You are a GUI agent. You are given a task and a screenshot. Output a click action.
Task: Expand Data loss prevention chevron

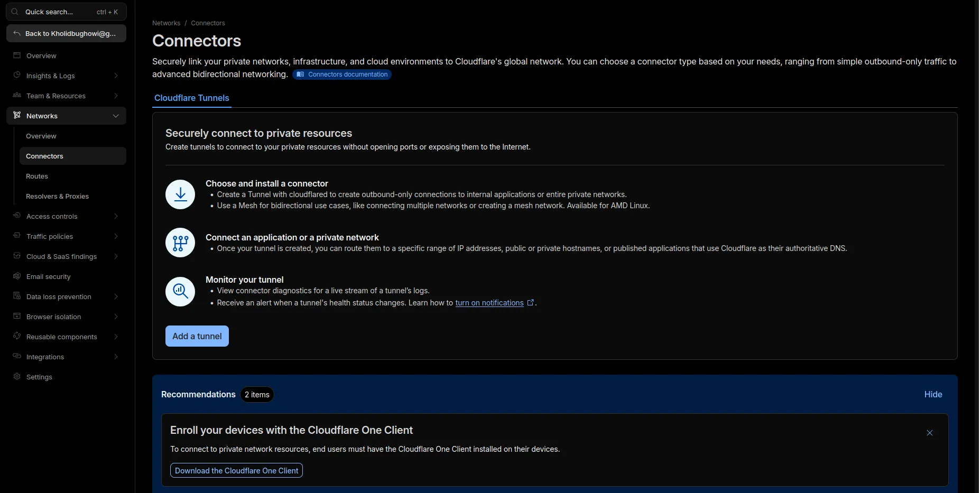pos(116,296)
